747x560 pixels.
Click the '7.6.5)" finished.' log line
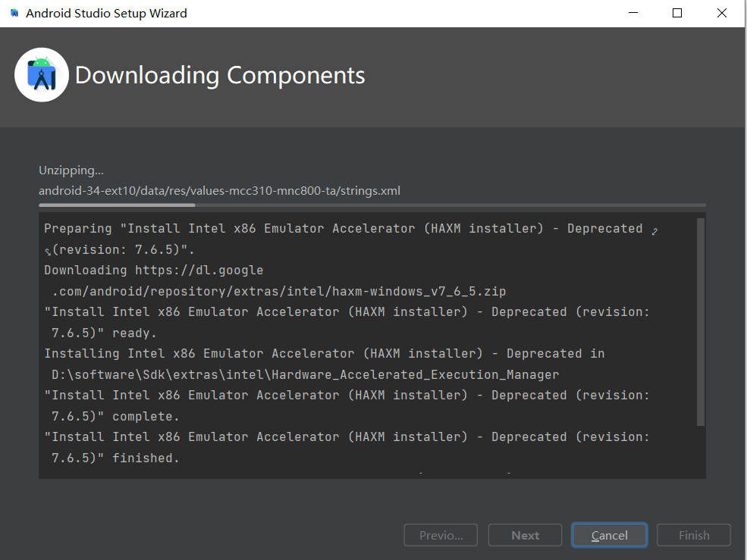tap(115, 458)
